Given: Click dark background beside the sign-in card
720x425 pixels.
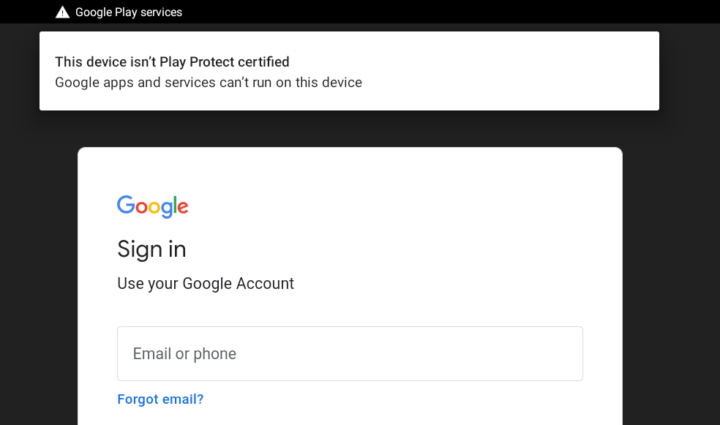Looking at the screenshot, I should pos(670,275).
